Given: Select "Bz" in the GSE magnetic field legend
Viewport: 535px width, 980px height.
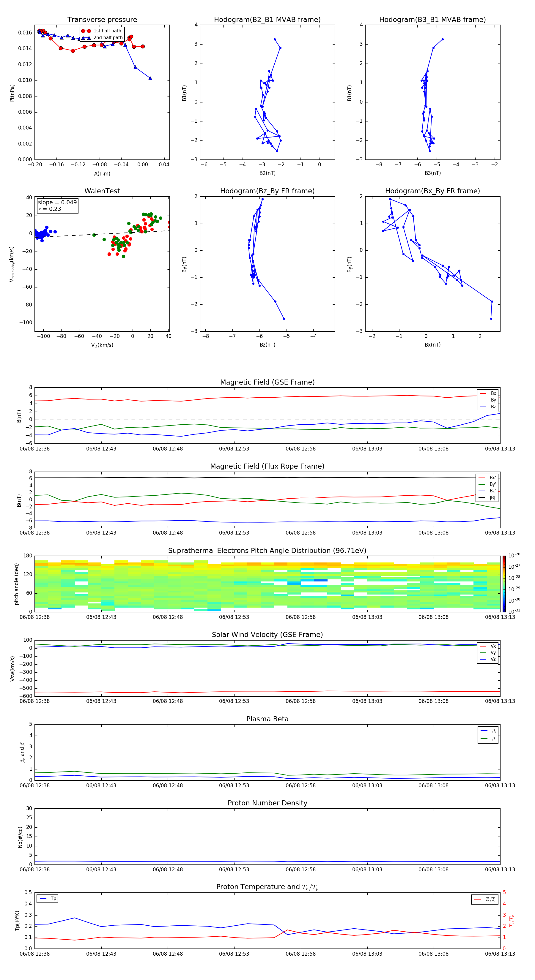Looking at the screenshot, I should 488,407.
